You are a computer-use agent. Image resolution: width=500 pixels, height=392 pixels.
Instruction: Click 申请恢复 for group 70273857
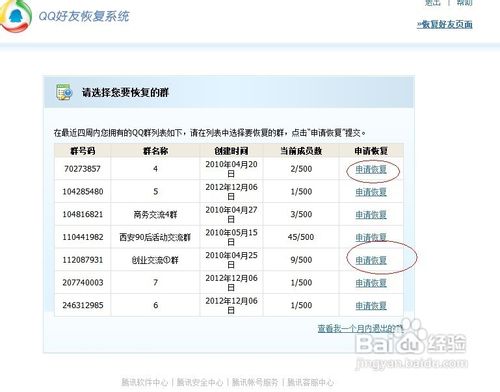371,169
